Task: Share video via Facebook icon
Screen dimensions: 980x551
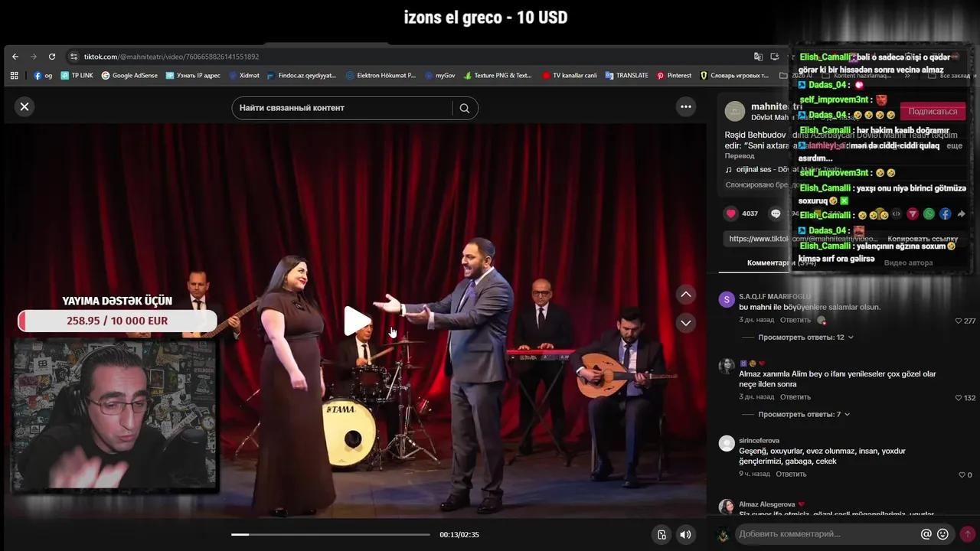Action: 945,214
